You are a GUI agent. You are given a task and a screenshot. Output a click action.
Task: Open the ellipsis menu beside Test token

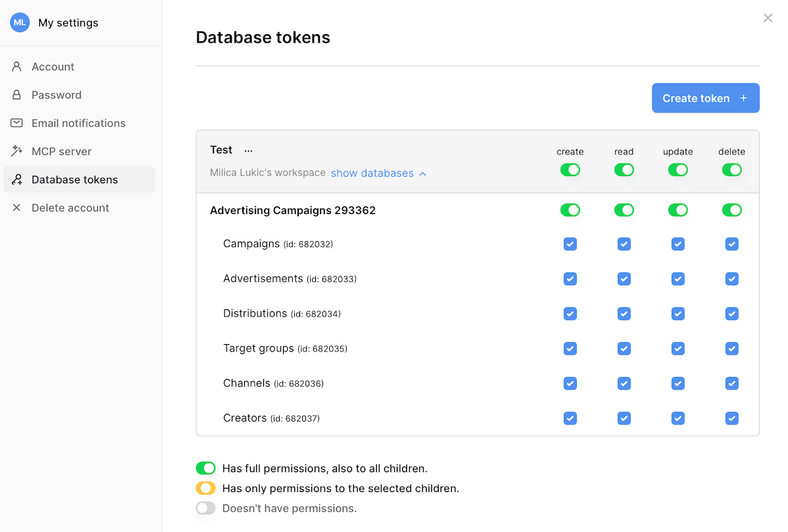coord(248,150)
